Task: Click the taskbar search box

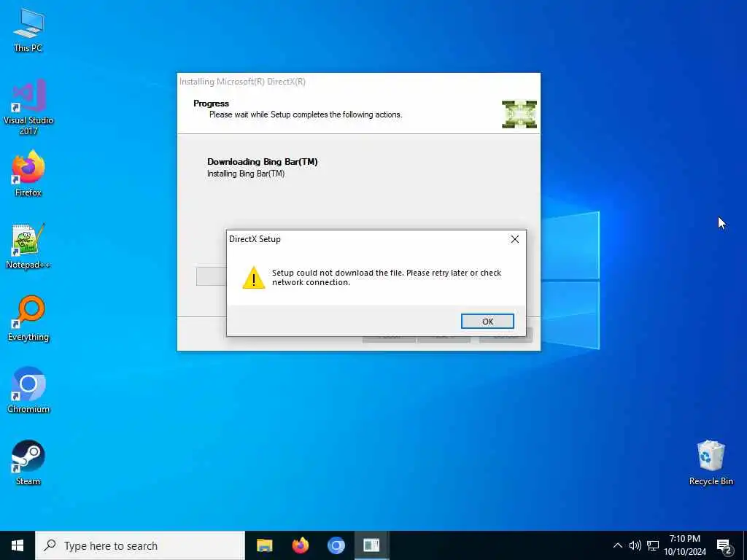Action: click(x=140, y=545)
